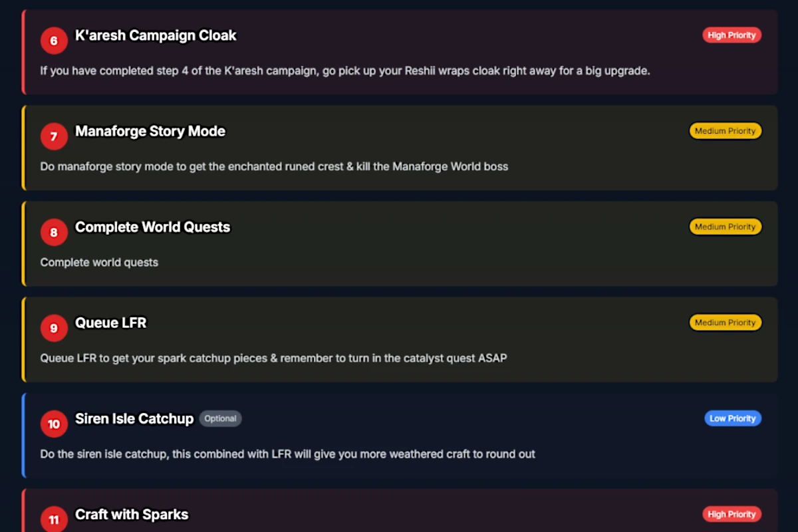Open the Manaforge Story Mode task
Viewport: 798px width, 532px height.
(x=399, y=148)
